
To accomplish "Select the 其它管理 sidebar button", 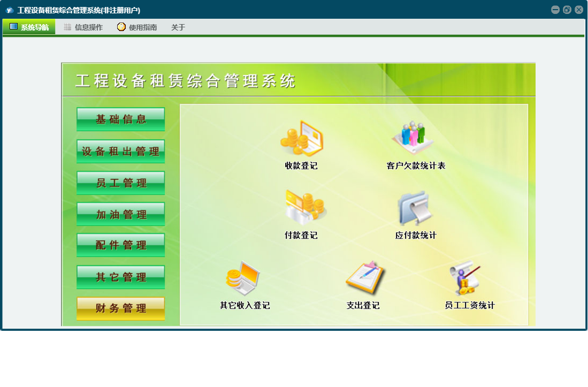I will 121,277.
